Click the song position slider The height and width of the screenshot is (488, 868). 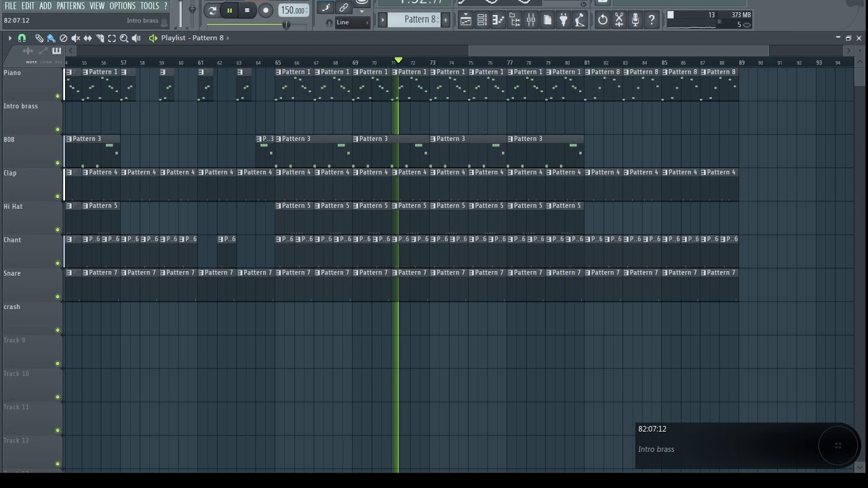(287, 24)
